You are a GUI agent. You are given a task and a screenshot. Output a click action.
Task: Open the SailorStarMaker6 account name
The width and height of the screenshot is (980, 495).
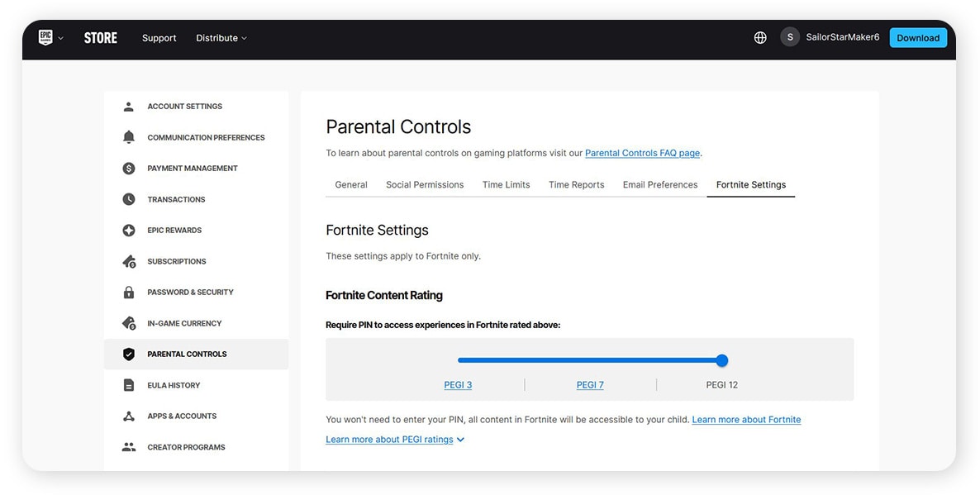(x=843, y=37)
